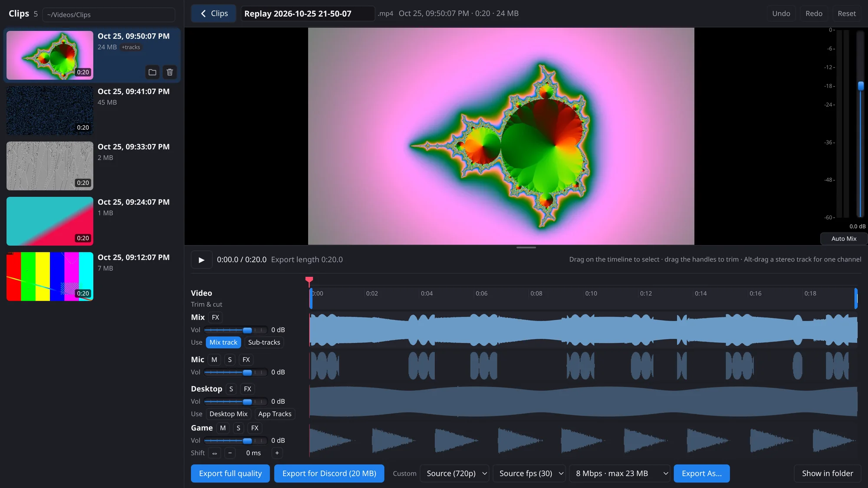Click the left trim handle on timeline
This screenshot has width=868, height=488.
tap(311, 298)
